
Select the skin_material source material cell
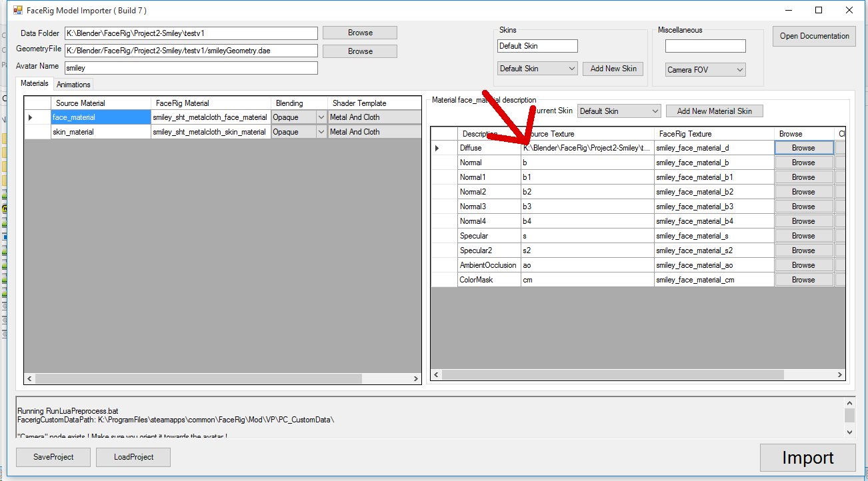(101, 132)
